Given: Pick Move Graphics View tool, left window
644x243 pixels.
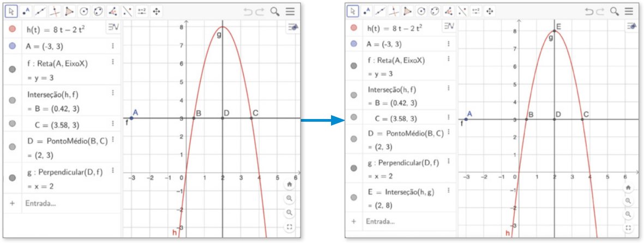Looking at the screenshot, I should pyautogui.click(x=156, y=11).
